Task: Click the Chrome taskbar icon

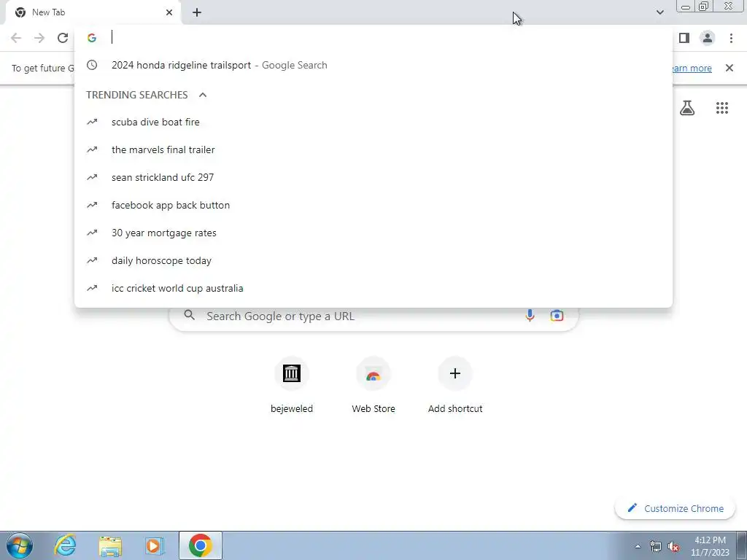Action: click(x=200, y=545)
